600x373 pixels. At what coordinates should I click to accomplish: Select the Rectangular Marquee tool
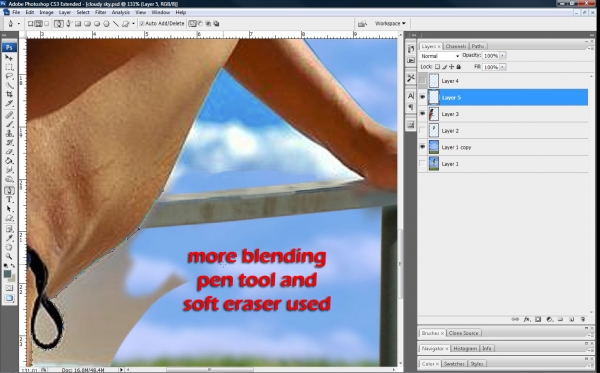point(9,67)
